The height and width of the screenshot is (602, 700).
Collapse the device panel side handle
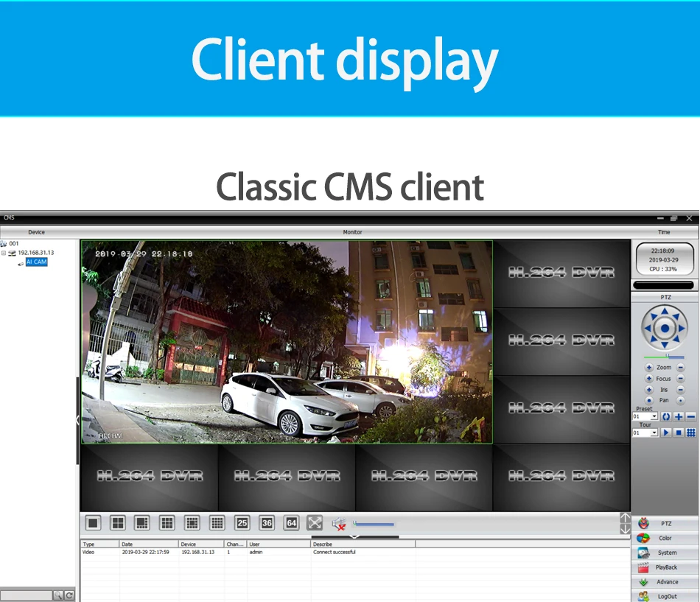coord(77,420)
